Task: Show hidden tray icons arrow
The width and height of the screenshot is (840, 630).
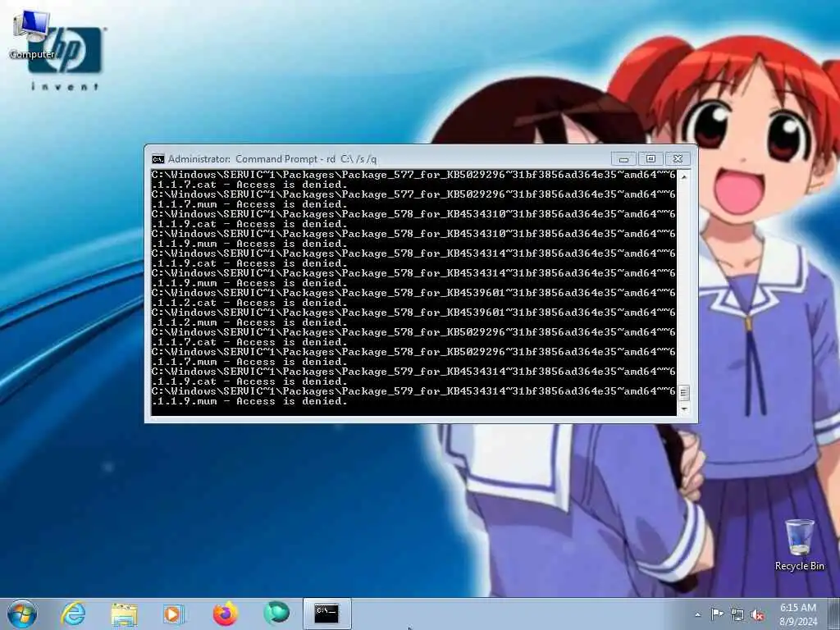Action: [x=697, y=614]
